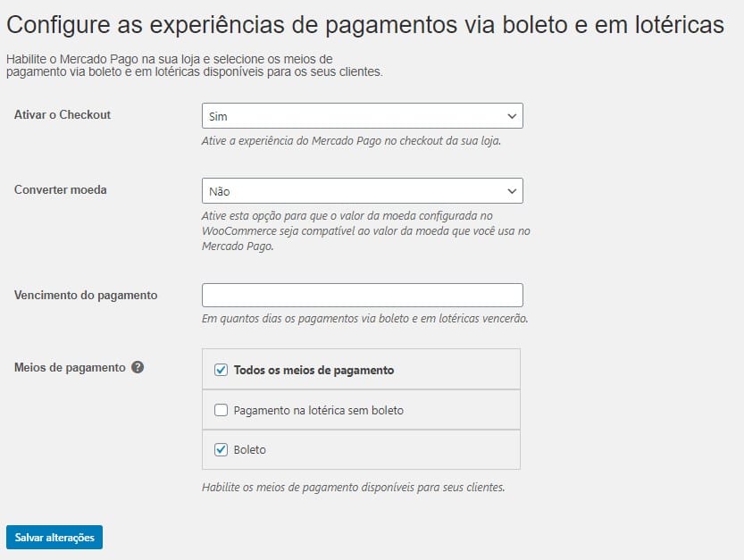The height and width of the screenshot is (560, 744).
Task: Click the Ativar o Checkout label
Action: point(63,115)
